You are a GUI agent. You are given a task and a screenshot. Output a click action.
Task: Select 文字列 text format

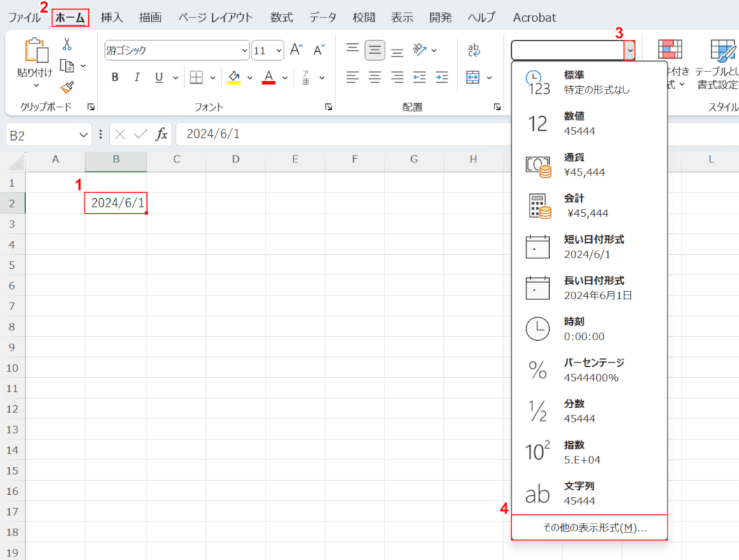(589, 493)
